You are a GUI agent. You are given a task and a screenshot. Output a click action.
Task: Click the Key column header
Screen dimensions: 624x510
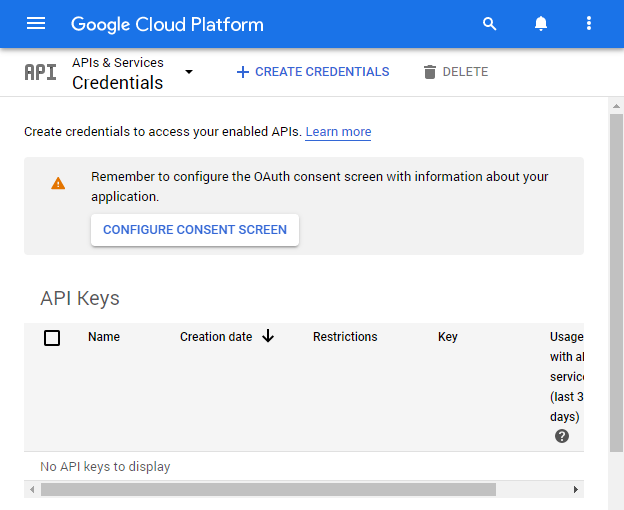pos(448,337)
